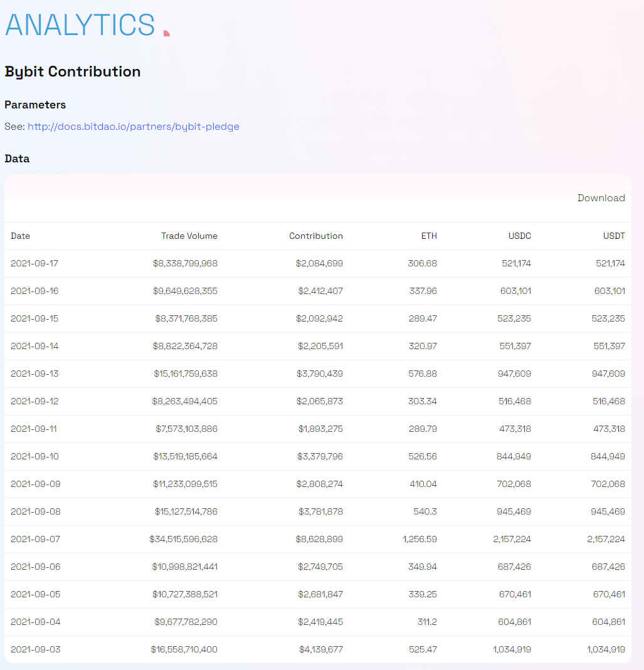644x670 pixels.
Task: Click the Bybit Contribution heading
Action: (x=73, y=72)
